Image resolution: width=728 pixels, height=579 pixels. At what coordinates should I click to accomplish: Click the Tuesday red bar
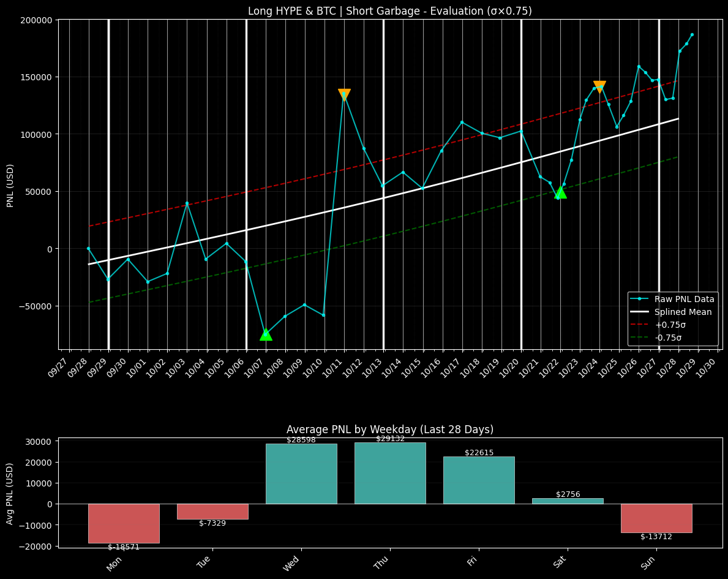pos(212,512)
